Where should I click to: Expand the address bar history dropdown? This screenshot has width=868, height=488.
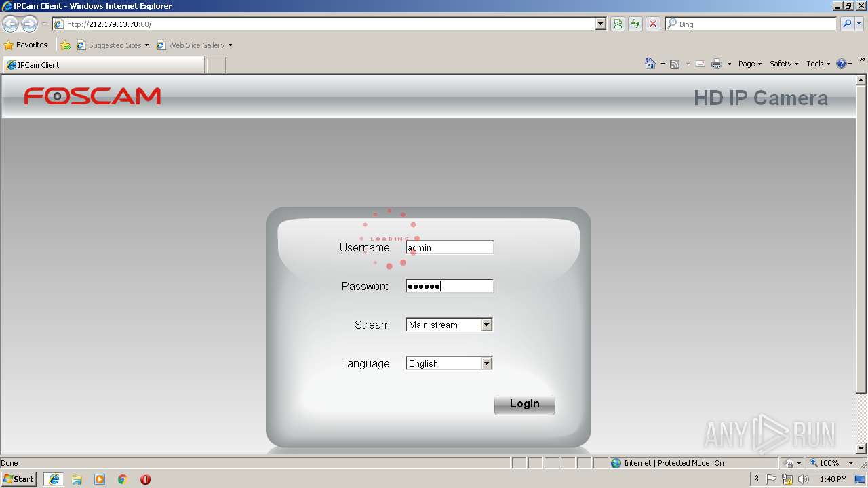601,24
